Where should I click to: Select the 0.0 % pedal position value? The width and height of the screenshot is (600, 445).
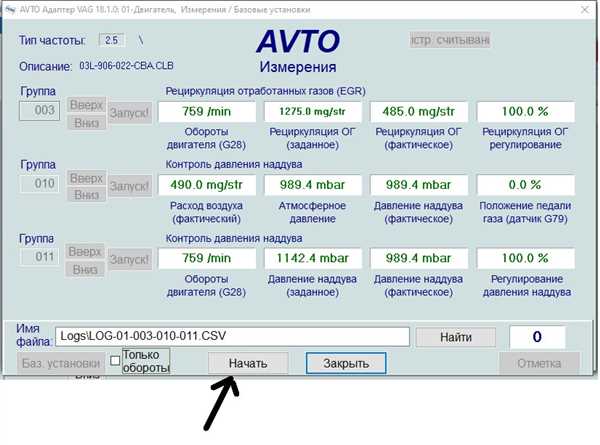[x=525, y=185]
